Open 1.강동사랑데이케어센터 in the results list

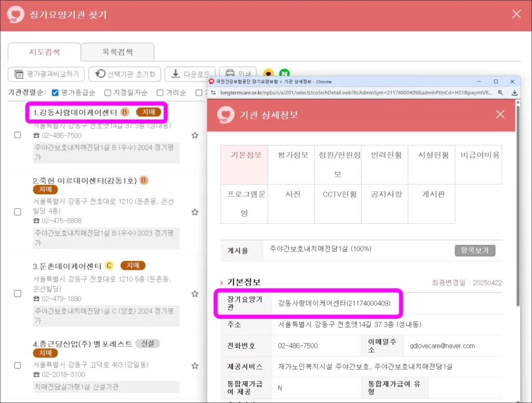click(75, 112)
